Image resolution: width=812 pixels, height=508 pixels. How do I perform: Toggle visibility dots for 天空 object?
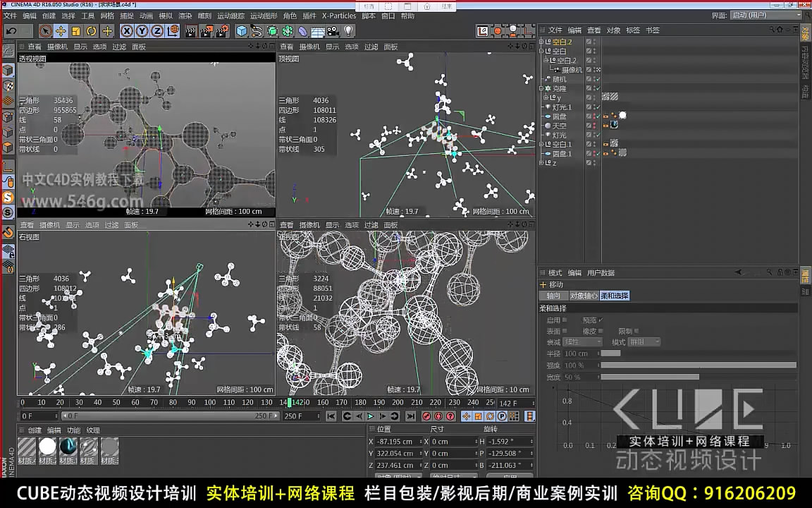pos(594,126)
